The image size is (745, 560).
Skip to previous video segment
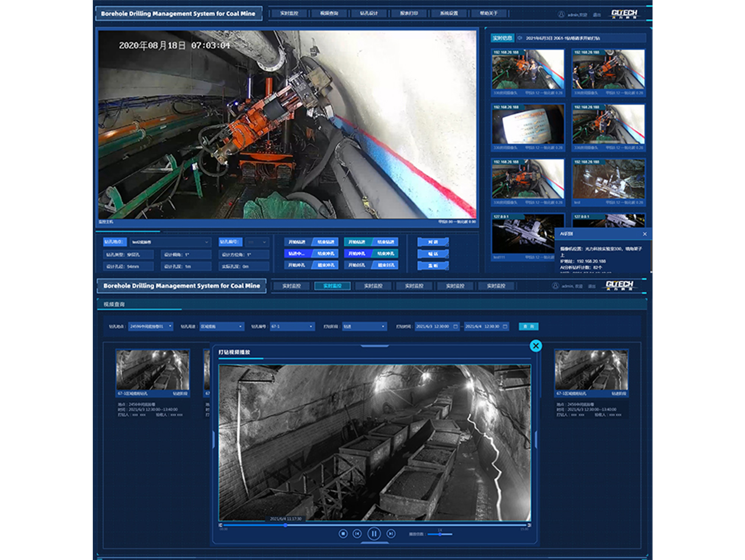357,534
